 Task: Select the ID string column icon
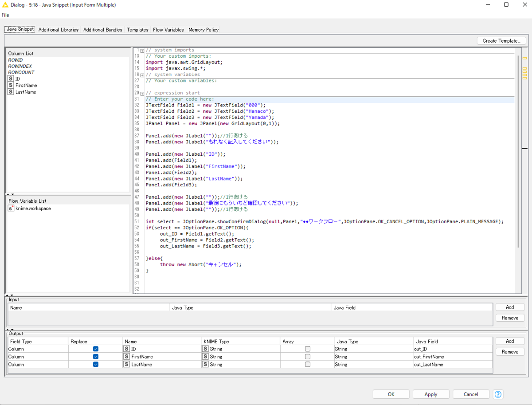point(10,79)
